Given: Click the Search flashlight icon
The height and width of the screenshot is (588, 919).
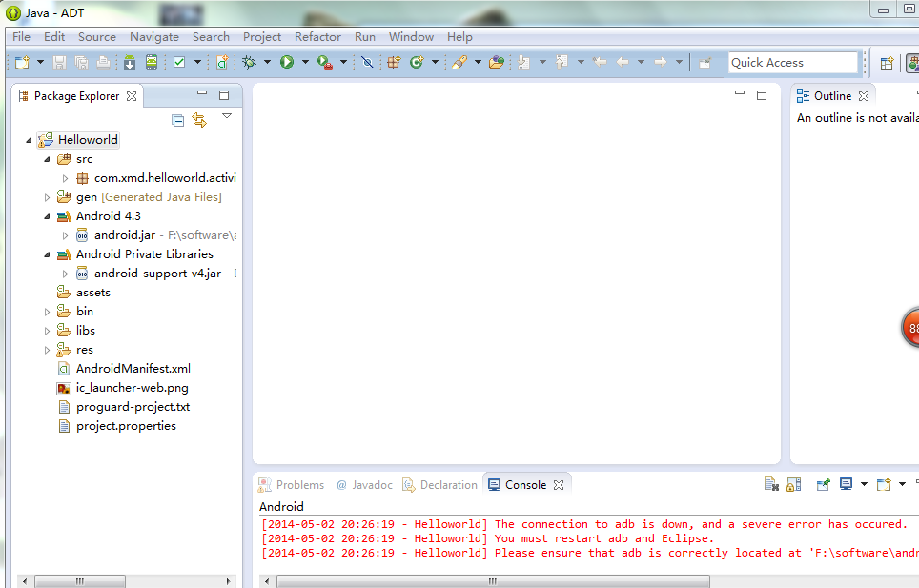Looking at the screenshot, I should tap(459, 62).
